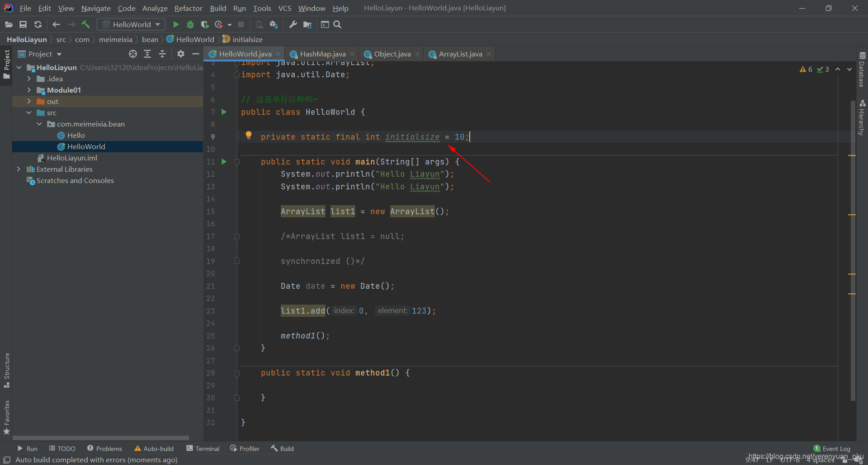This screenshot has height=465, width=868.
Task: Close the HelloWorld.java tab
Action: coord(278,54)
